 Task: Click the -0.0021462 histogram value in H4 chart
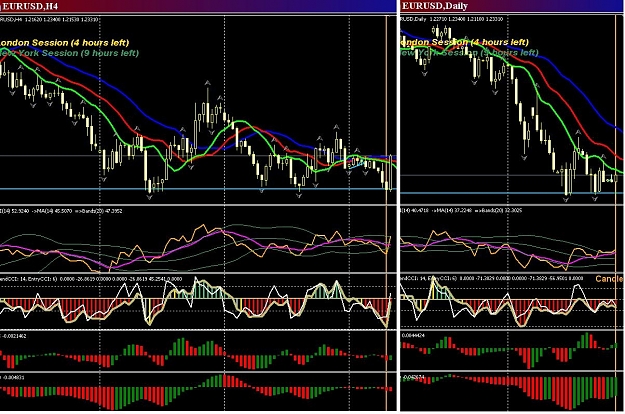tap(14, 336)
